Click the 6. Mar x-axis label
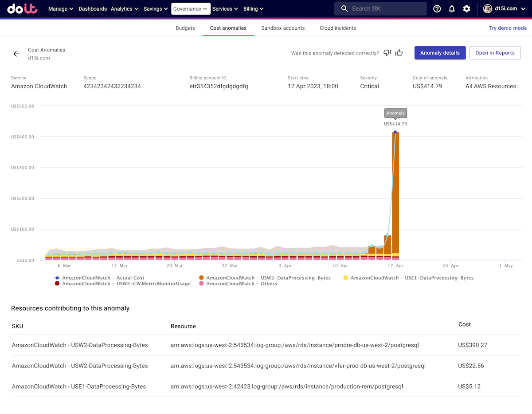 [x=64, y=266]
